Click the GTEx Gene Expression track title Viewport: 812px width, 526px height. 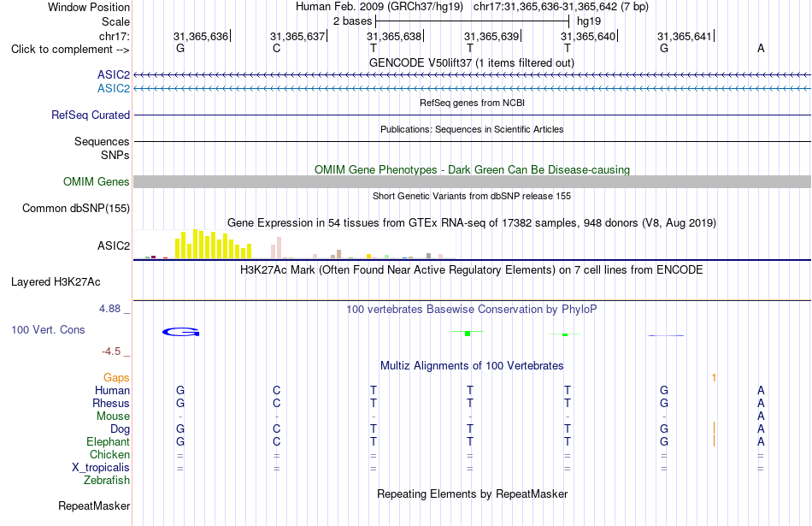[472, 223]
